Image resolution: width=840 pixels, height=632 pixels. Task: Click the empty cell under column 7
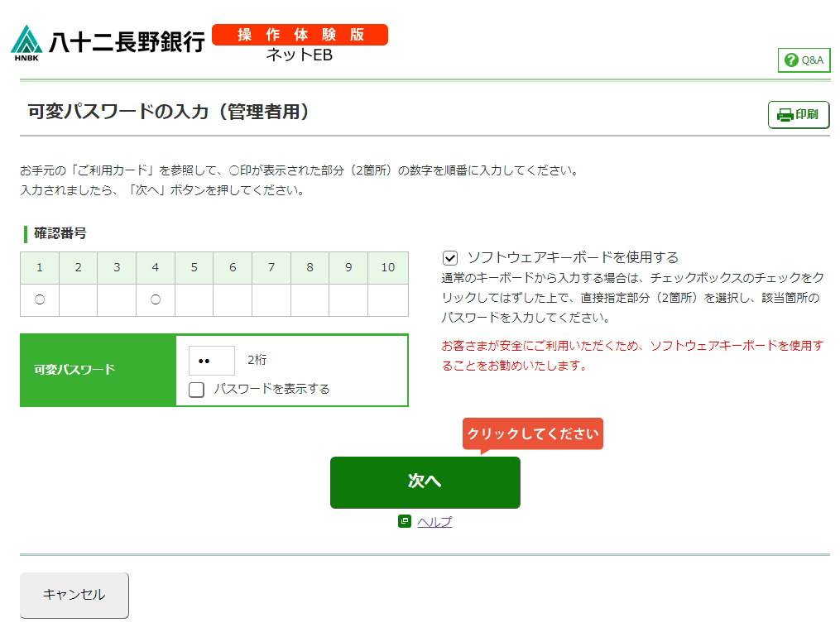[271, 300]
